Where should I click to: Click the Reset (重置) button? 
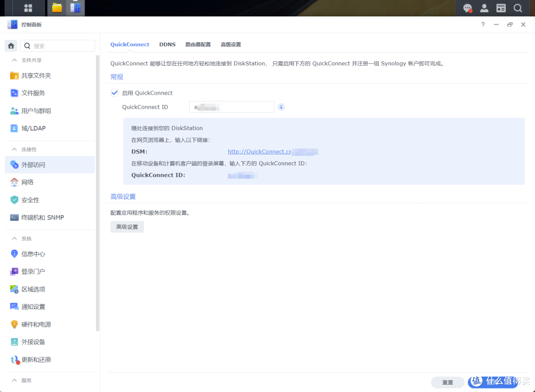[x=448, y=383]
